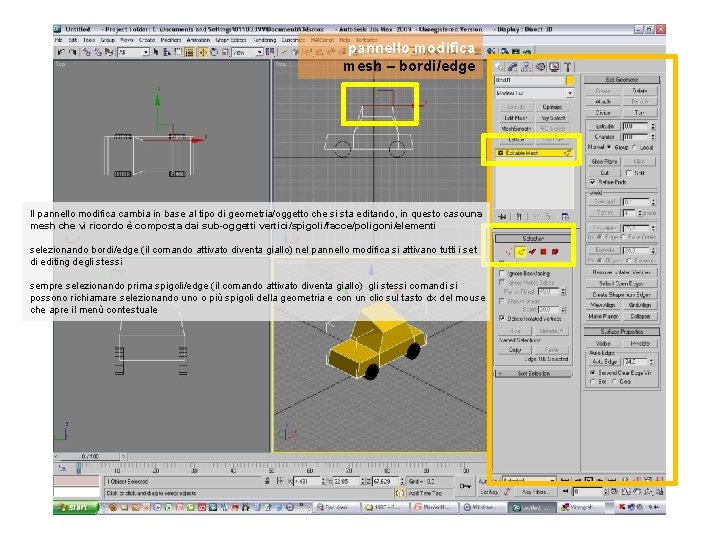The image size is (720, 540).
Task: Click Create Shape from Edges button
Action: [622, 294]
